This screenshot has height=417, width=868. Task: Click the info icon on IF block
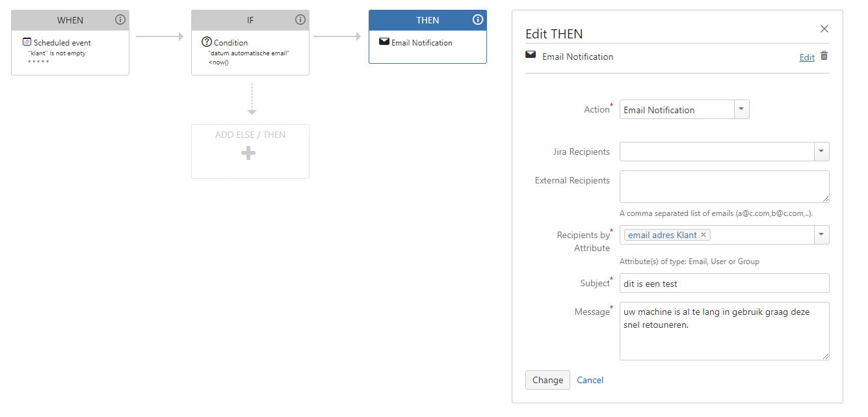(x=300, y=20)
